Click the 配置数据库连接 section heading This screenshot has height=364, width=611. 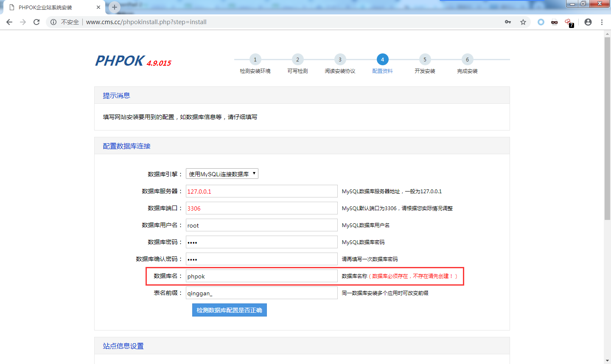pos(126,146)
